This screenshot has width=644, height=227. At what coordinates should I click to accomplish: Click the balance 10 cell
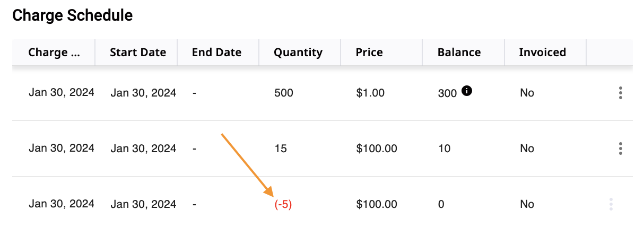tap(444, 149)
